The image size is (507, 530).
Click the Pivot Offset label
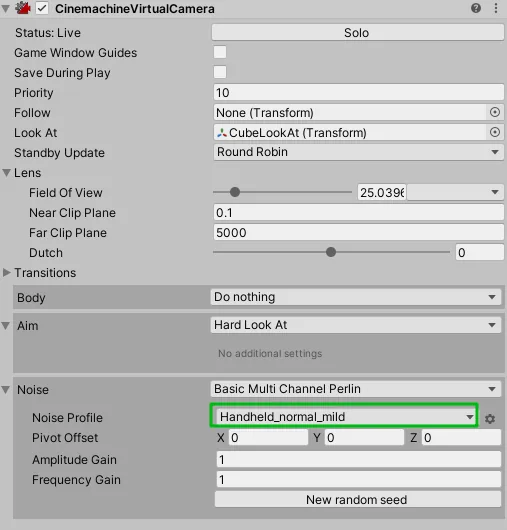[x=65, y=438]
